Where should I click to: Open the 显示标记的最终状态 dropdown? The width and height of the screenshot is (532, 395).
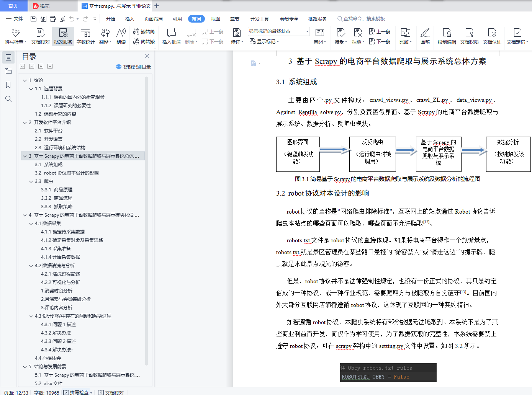(x=307, y=31)
